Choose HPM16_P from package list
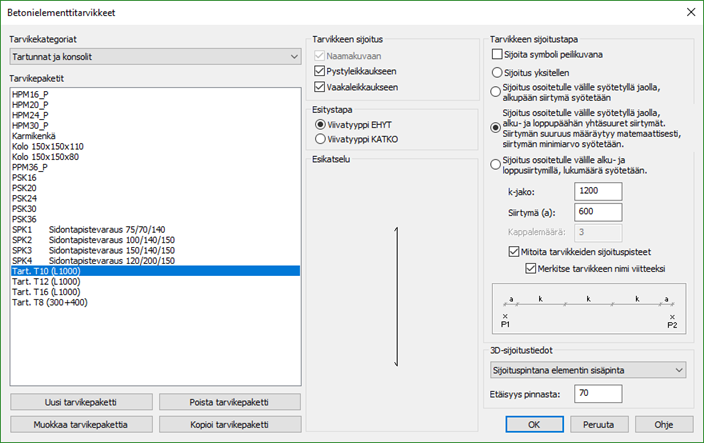 (30, 93)
